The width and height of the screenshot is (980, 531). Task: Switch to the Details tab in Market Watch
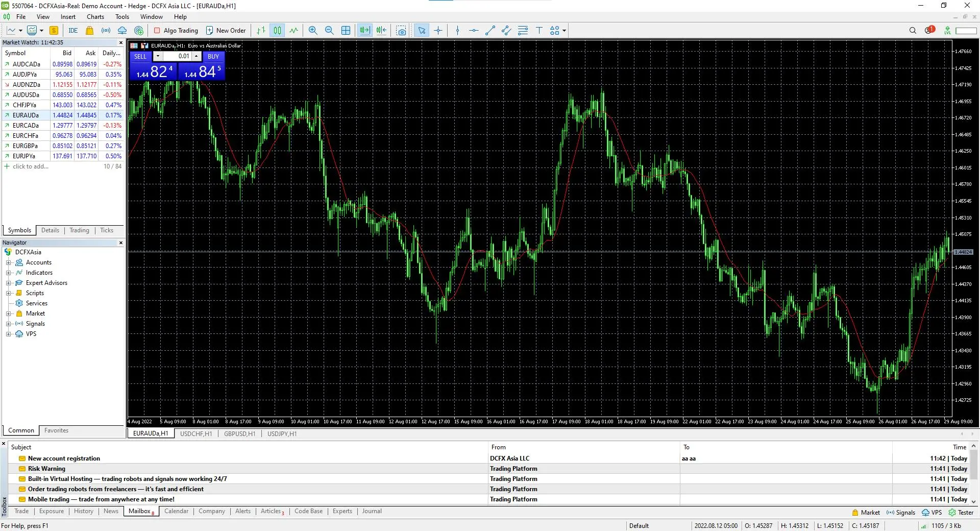tap(50, 231)
